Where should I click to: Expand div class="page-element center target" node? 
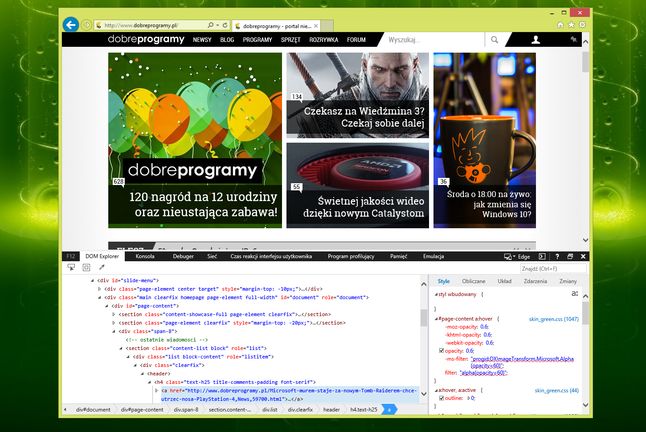tap(99, 289)
